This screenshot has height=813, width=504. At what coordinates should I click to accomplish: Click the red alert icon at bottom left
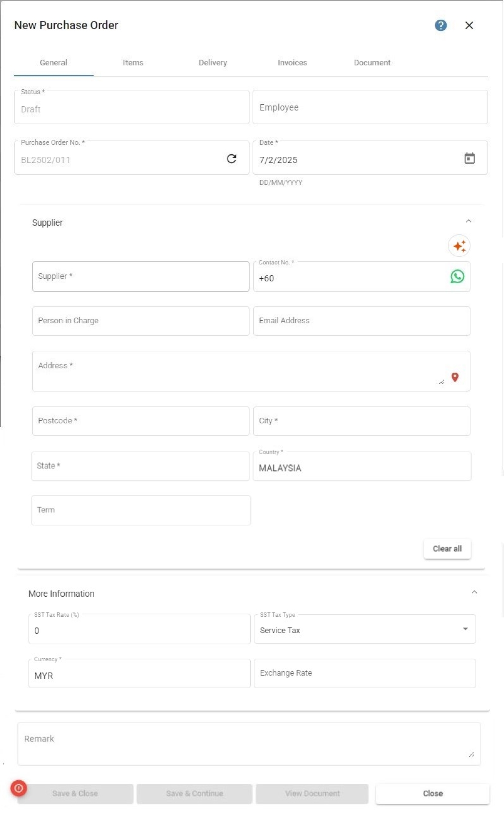pos(19,788)
